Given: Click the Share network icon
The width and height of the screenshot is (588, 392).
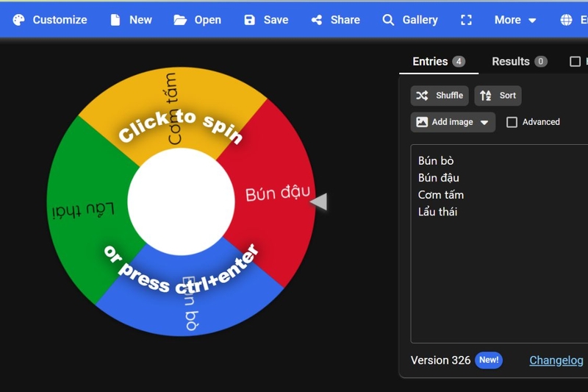Looking at the screenshot, I should 317,20.
